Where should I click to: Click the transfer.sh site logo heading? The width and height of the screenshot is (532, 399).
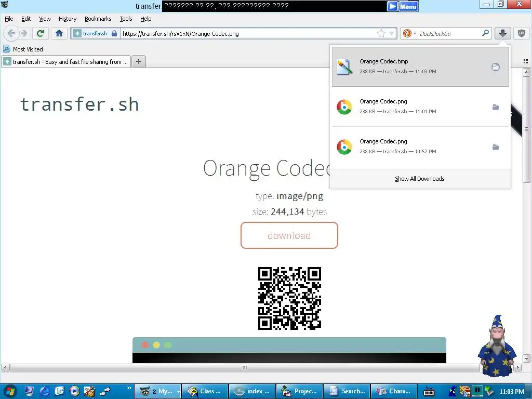tap(79, 104)
